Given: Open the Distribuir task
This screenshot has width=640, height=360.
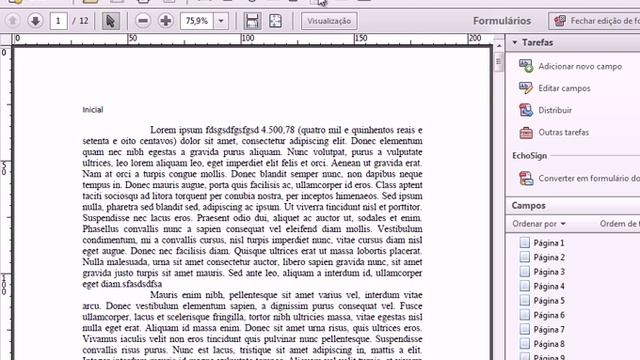Looking at the screenshot, I should pyautogui.click(x=555, y=110).
